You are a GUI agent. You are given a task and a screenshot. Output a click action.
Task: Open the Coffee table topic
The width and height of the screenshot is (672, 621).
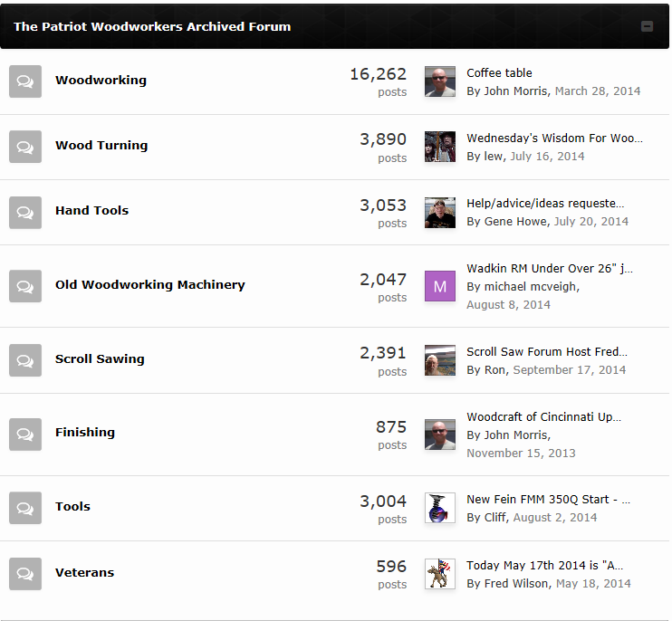click(499, 73)
